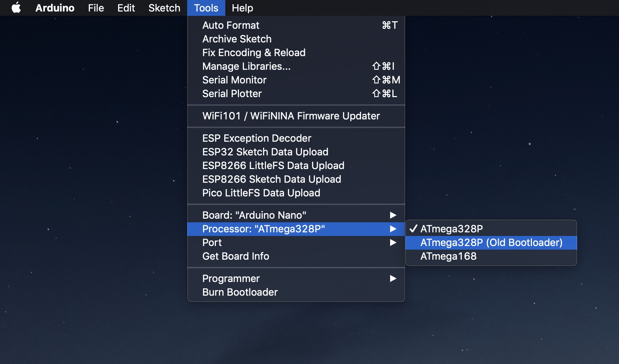Image resolution: width=619 pixels, height=364 pixels.
Task: Open the Serial Plotter
Action: pyautogui.click(x=232, y=94)
